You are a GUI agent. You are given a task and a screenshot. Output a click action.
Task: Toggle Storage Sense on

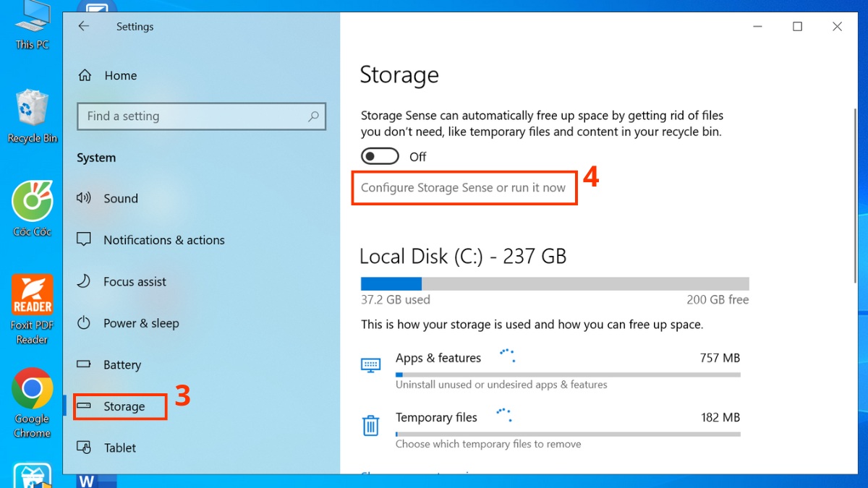tap(380, 155)
